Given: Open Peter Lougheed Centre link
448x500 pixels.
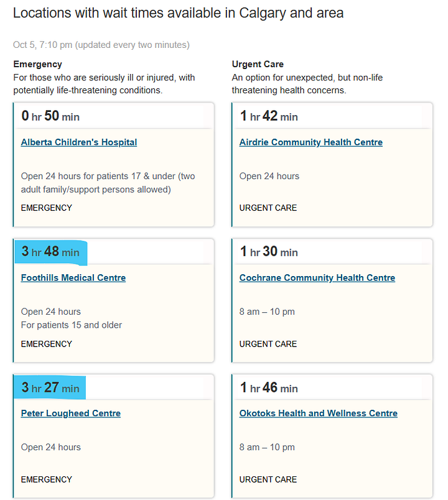Looking at the screenshot, I should tap(71, 414).
